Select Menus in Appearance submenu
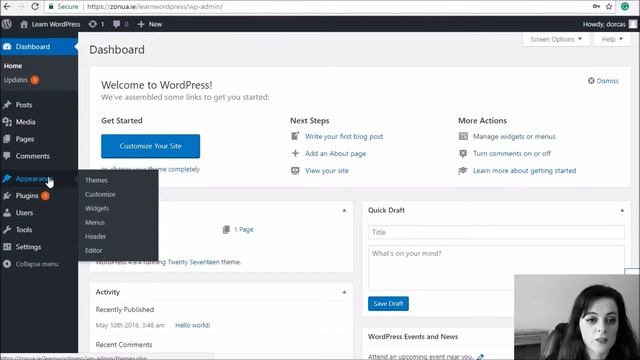640x360 pixels. 95,222
